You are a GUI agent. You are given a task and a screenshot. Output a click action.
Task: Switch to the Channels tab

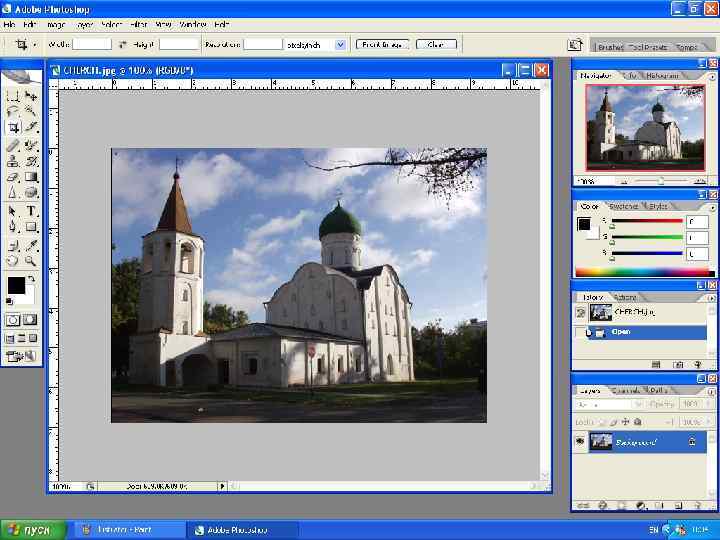(625, 391)
